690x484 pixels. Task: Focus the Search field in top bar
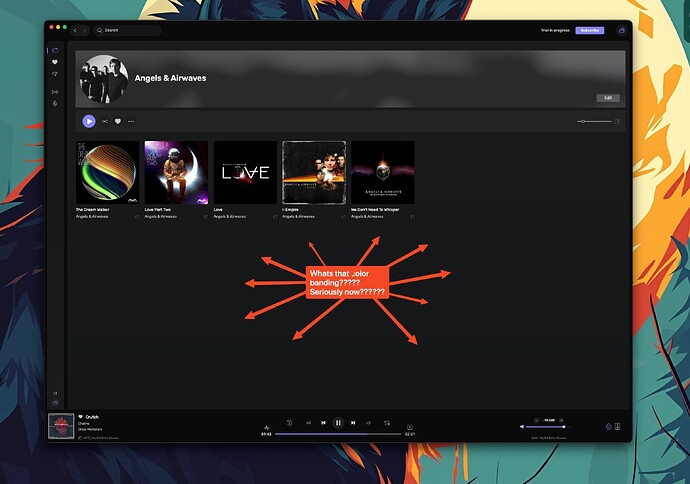(128, 30)
